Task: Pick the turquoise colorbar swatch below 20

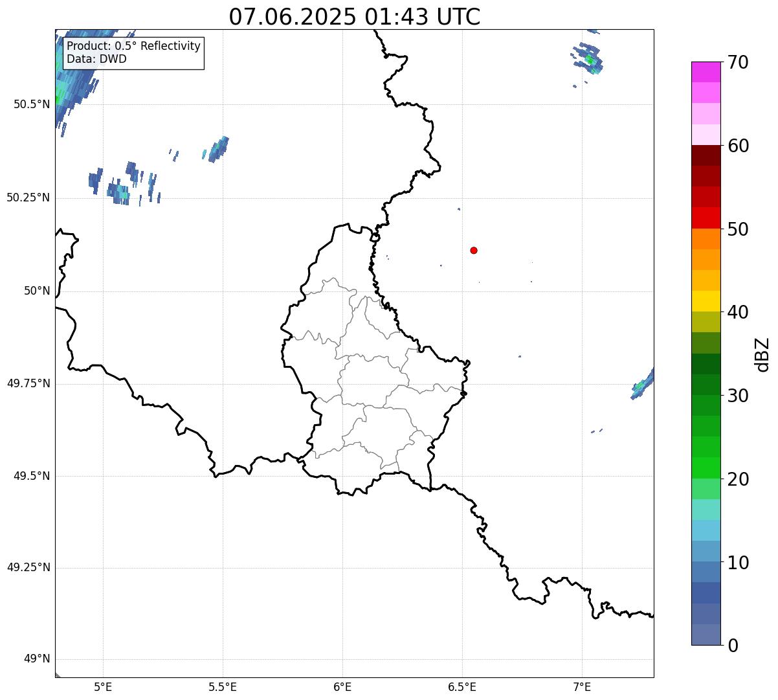Action: pyautogui.click(x=706, y=510)
